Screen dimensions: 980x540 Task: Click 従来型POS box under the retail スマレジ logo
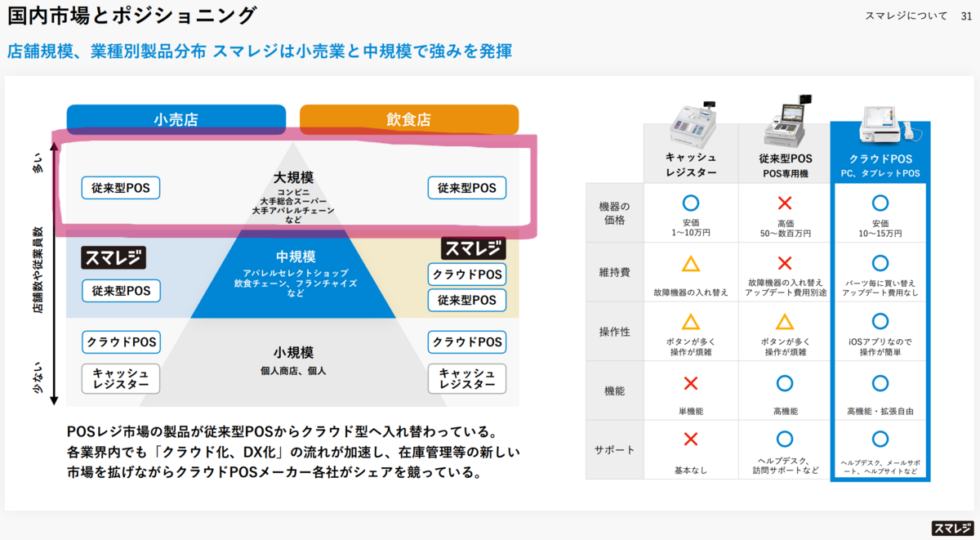(121, 290)
